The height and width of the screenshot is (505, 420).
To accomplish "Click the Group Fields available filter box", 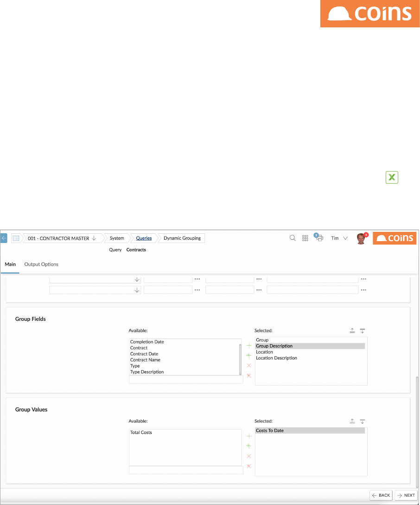I will [x=186, y=380].
